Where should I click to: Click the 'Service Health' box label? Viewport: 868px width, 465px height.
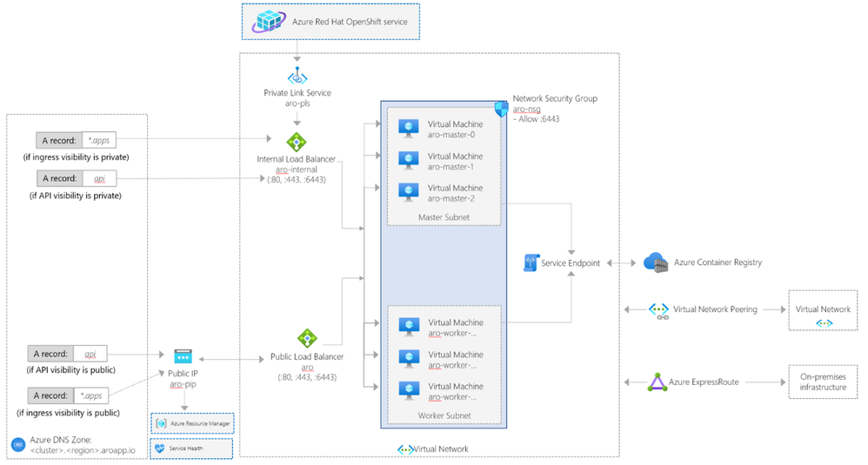click(x=186, y=448)
